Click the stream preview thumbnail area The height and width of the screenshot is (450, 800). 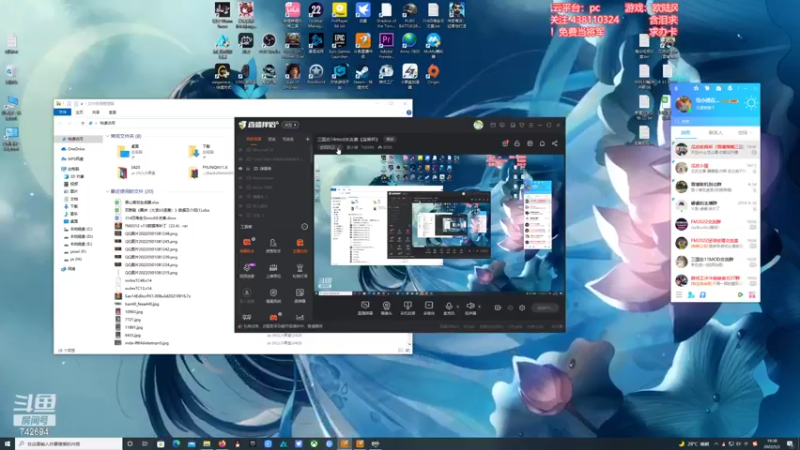[x=439, y=224]
